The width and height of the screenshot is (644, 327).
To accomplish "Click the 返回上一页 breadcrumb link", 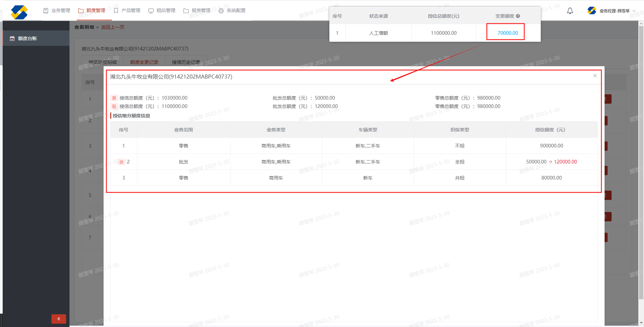I will tap(113, 27).
